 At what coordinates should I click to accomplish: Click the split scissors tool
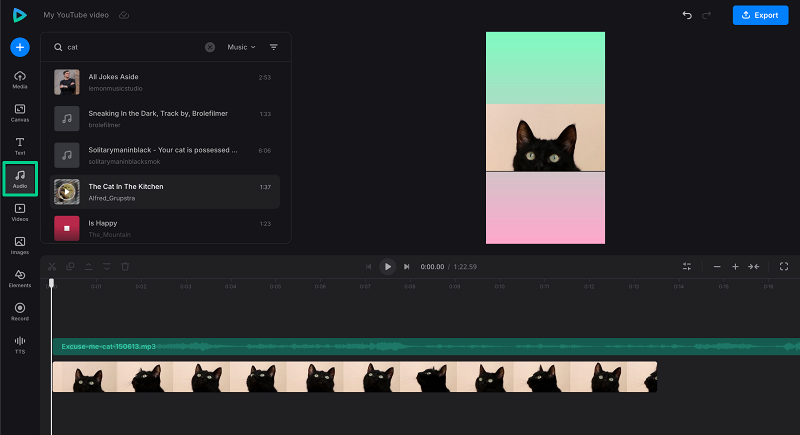pos(52,267)
